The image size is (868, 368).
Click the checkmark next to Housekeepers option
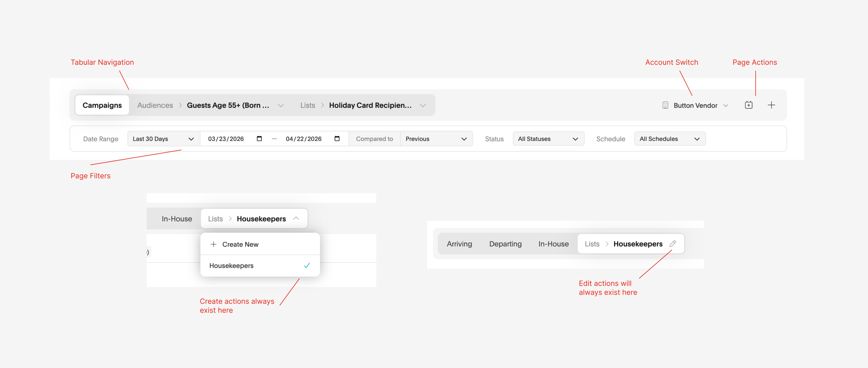pos(306,266)
